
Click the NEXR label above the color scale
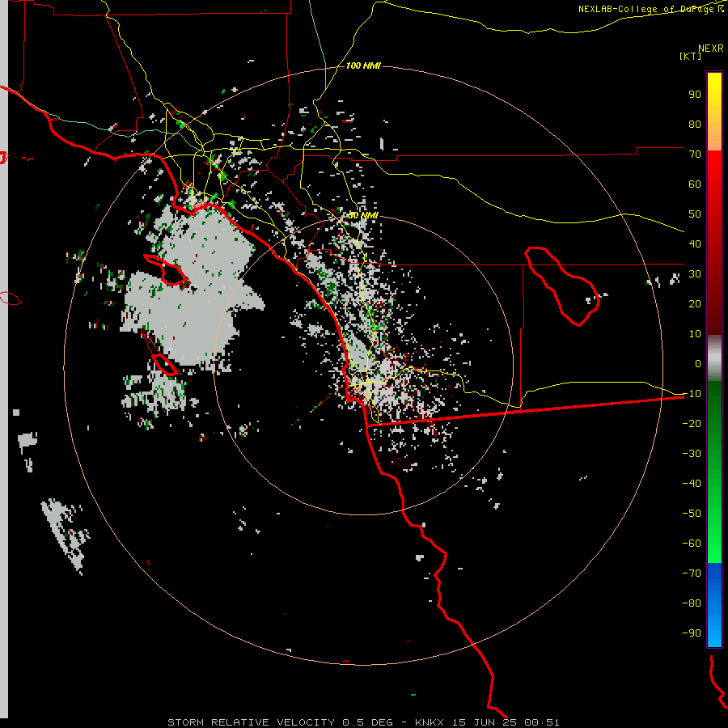tap(710, 49)
